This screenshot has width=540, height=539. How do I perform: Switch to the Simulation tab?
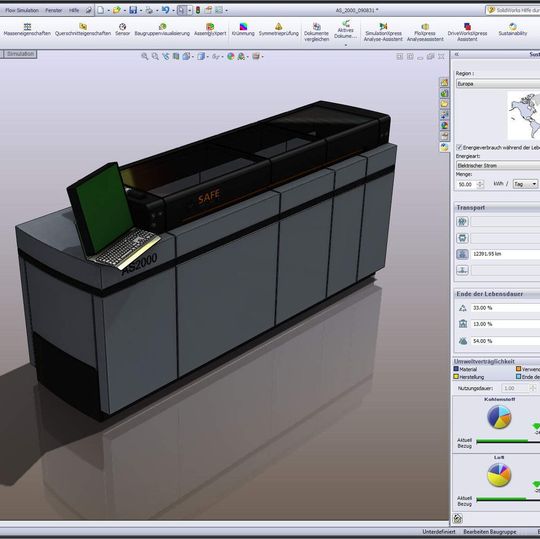point(20,54)
